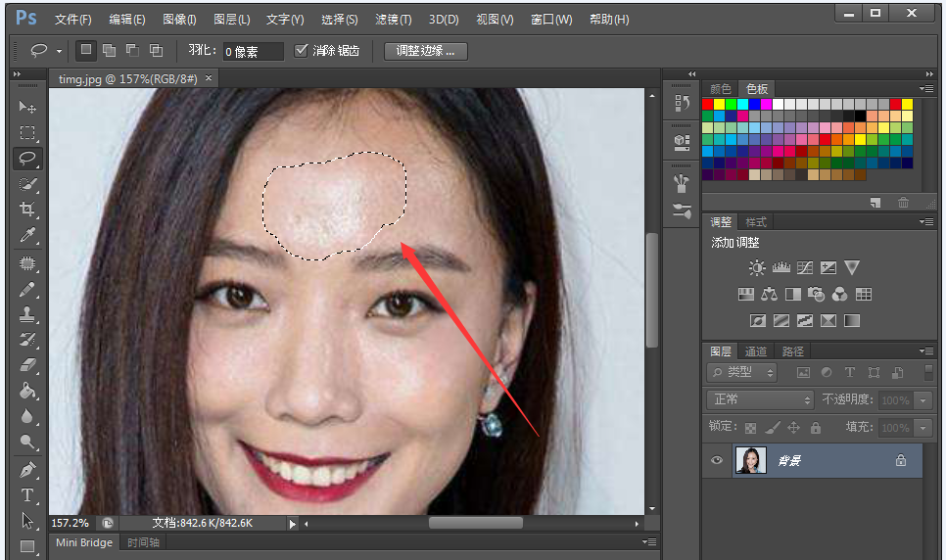The image size is (946, 560).
Task: Select the Crop tool
Action: coord(27,210)
